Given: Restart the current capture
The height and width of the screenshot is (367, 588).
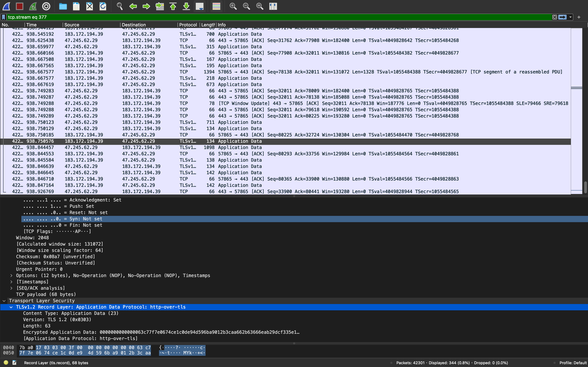Looking at the screenshot, I should coord(33,6).
